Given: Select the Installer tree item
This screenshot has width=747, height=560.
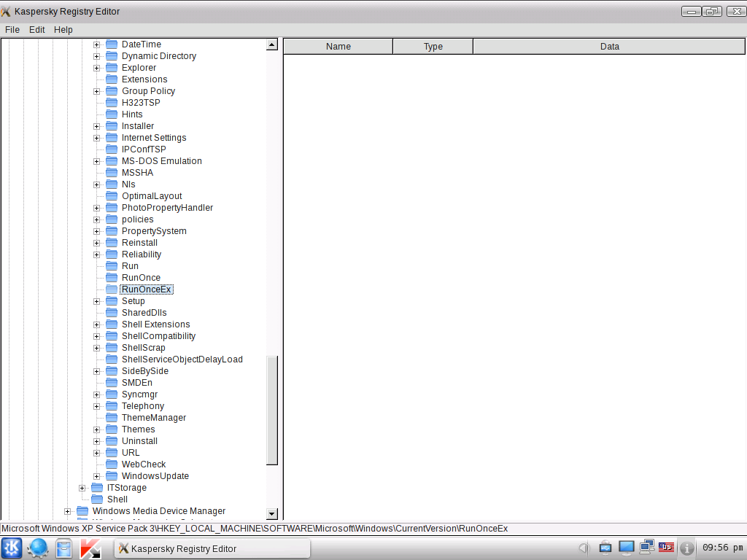Looking at the screenshot, I should point(138,125).
